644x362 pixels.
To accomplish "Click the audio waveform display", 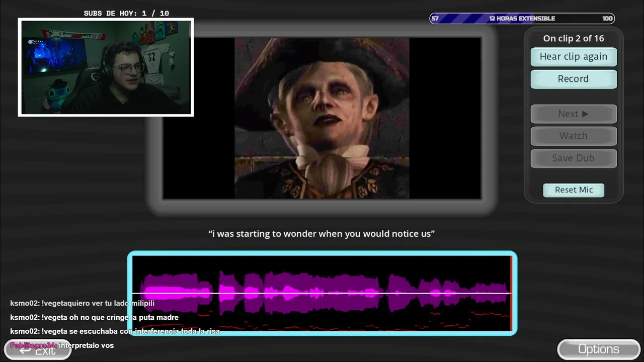I will [x=322, y=293].
